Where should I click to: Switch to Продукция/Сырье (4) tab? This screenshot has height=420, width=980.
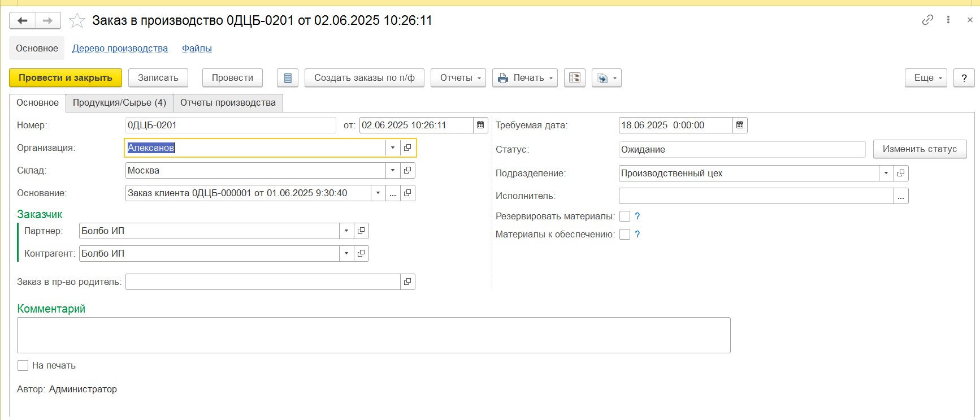[119, 103]
